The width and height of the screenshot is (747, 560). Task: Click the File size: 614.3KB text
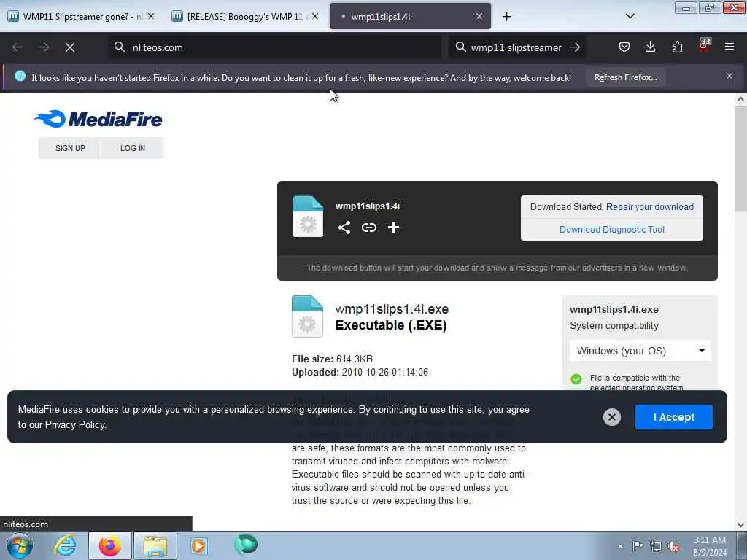(x=332, y=359)
